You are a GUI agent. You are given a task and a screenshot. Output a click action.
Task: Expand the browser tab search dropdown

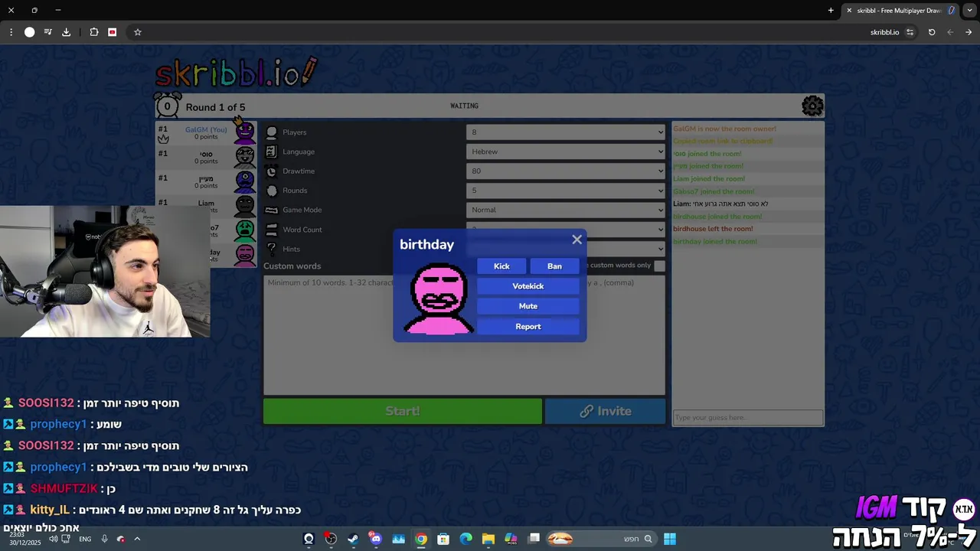[969, 11]
